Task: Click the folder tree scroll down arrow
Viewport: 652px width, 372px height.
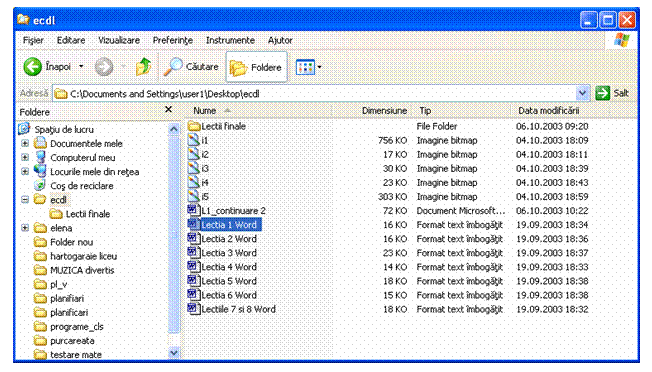Action: [174, 352]
